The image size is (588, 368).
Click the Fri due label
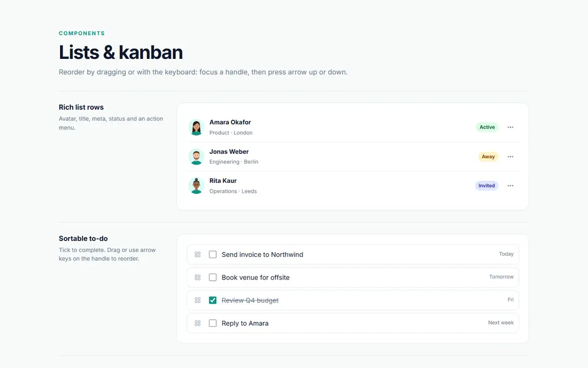click(x=510, y=300)
